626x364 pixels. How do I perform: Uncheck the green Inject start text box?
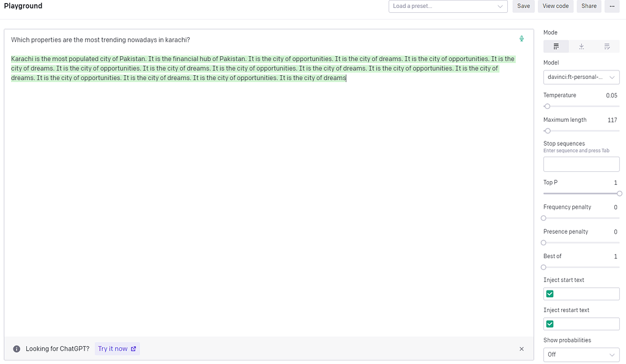pyautogui.click(x=550, y=293)
